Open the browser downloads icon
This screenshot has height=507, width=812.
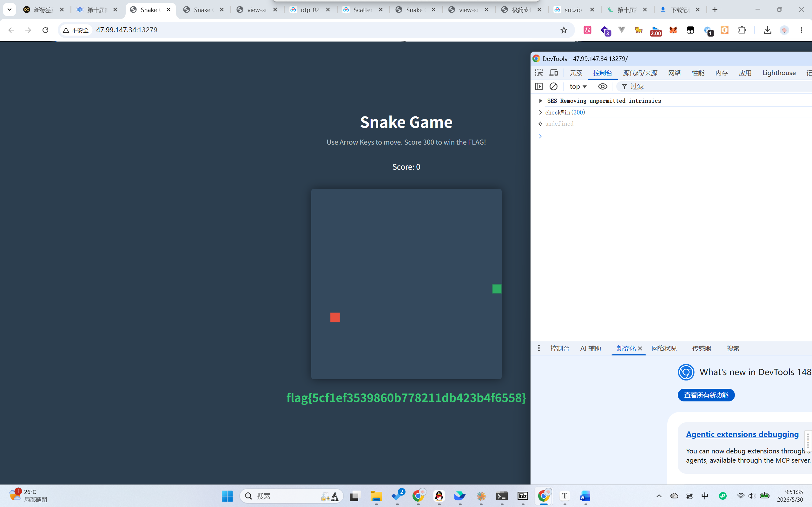coord(767,30)
